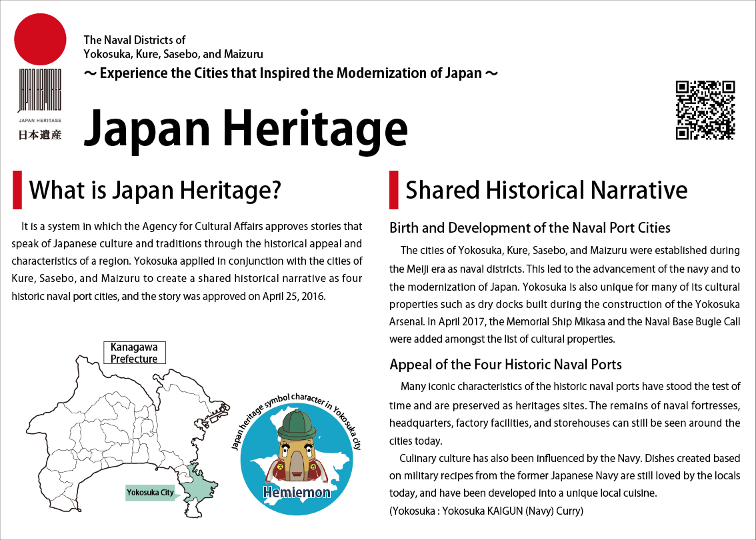Click the Experience the Cities subtitle line
The height and width of the screenshot is (540, 756).
pos(291,73)
